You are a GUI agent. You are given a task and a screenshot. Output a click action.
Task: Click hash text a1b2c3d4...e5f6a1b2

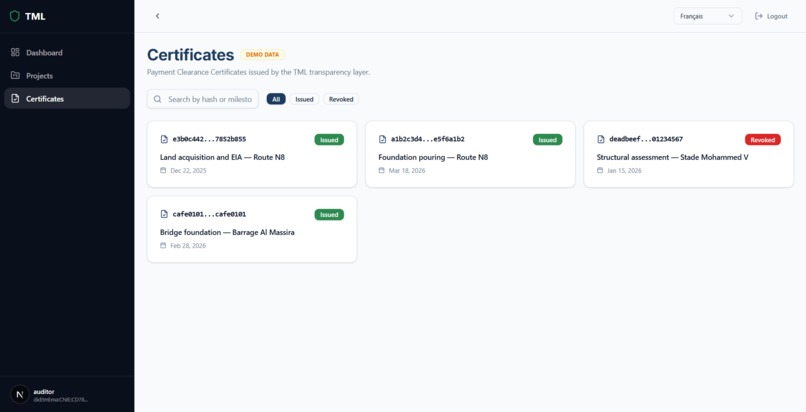428,139
